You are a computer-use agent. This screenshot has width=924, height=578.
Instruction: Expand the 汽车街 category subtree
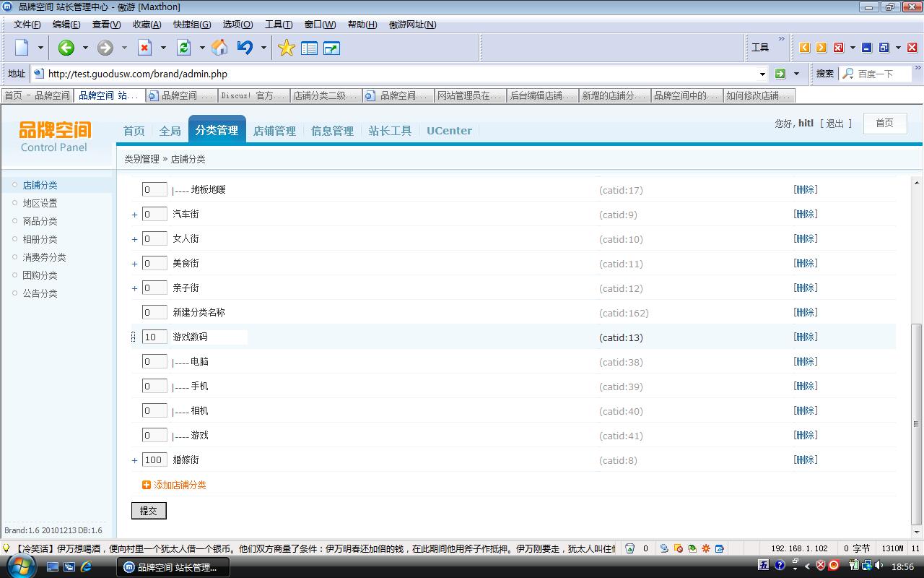coord(134,215)
